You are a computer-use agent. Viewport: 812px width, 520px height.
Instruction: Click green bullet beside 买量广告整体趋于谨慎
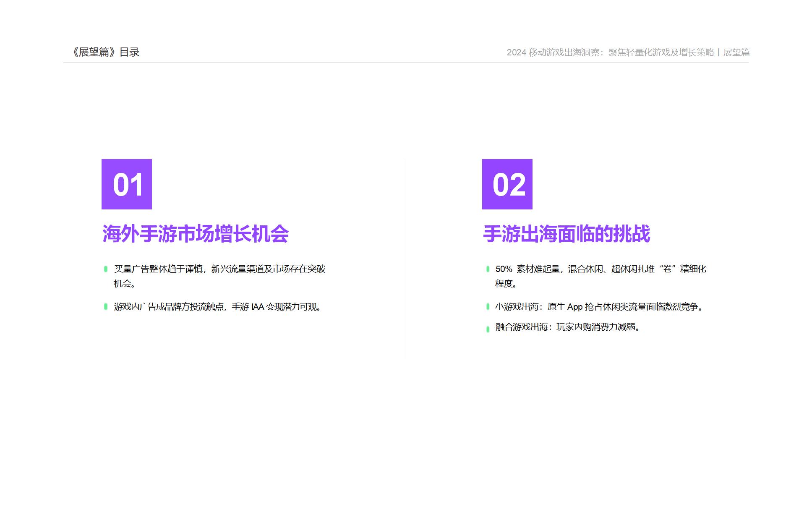(x=106, y=269)
